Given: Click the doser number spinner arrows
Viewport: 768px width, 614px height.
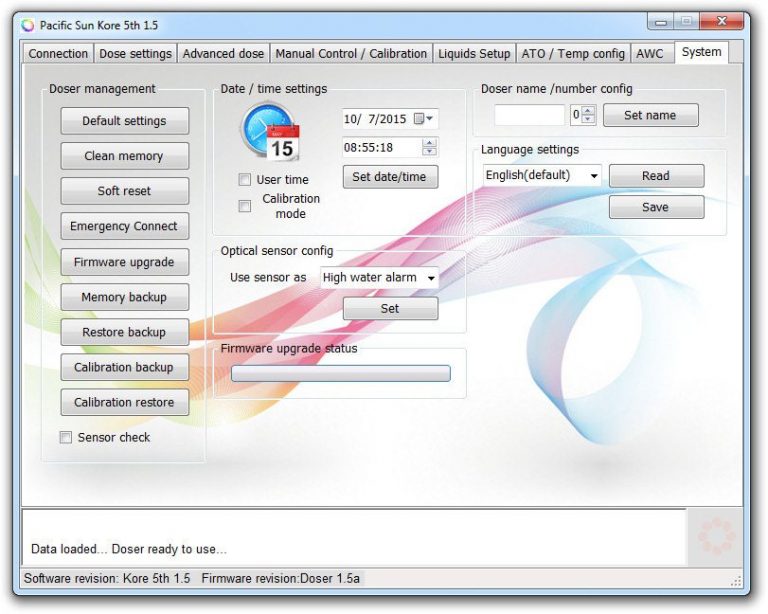Looking at the screenshot, I should [588, 115].
